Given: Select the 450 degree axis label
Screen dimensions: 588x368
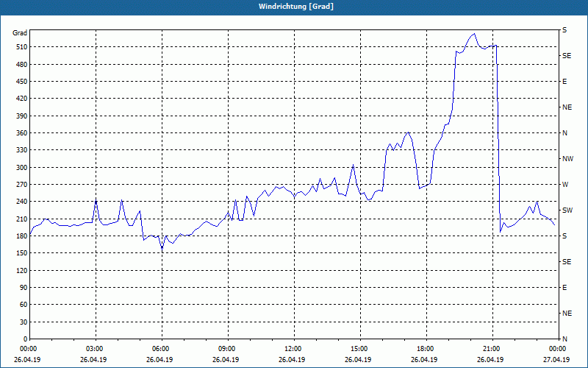Looking at the screenshot, I should click(x=21, y=82).
